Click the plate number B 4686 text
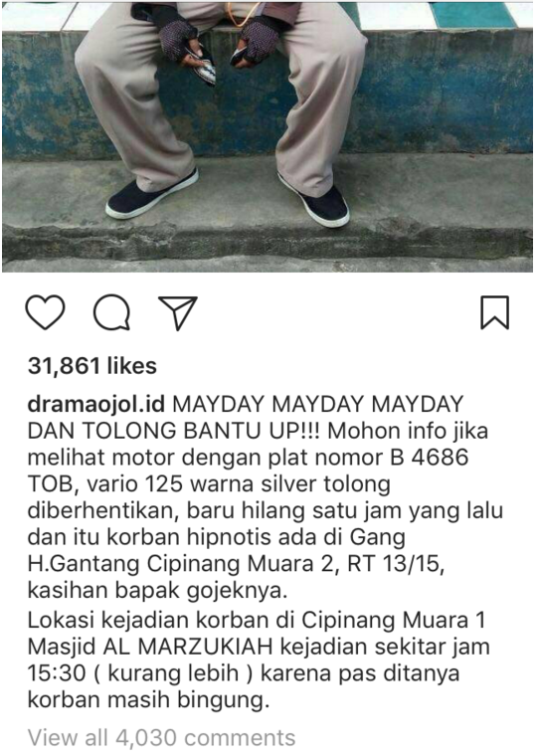 click(429, 457)
